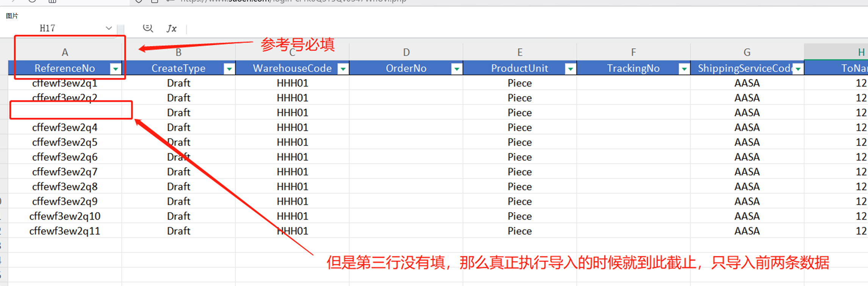868x286 pixels.
Task: Click the 图片 label at top left
Action: point(12,16)
